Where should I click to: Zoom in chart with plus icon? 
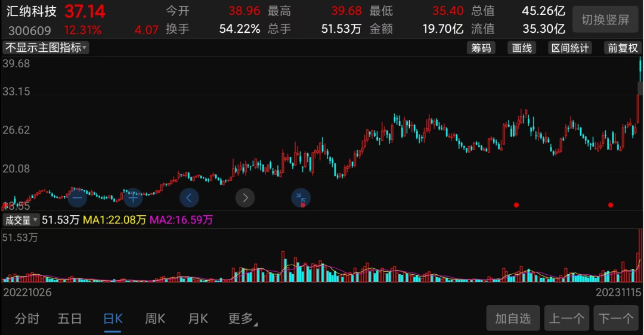(133, 198)
